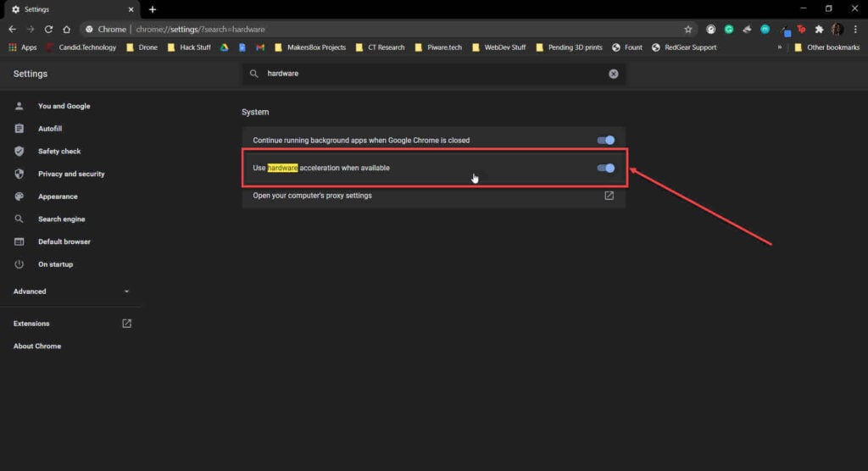This screenshot has width=868, height=471.
Task: Open proxy settings external link icon
Action: (x=609, y=196)
